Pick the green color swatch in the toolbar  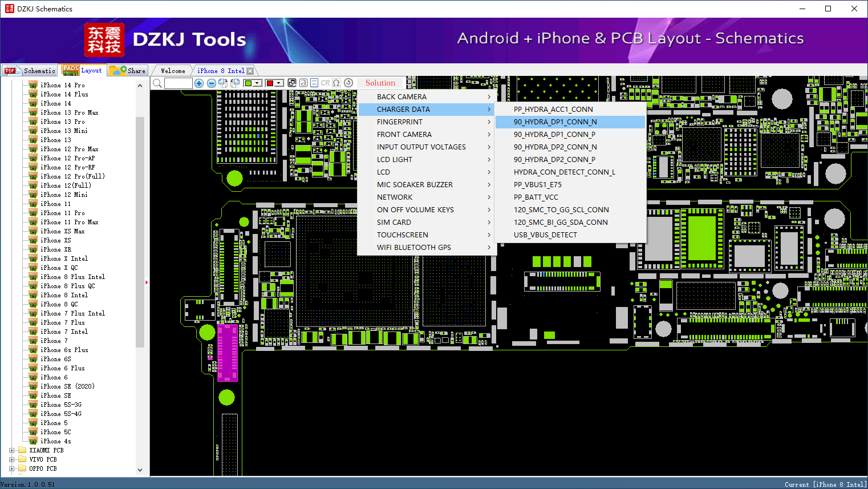[x=248, y=83]
